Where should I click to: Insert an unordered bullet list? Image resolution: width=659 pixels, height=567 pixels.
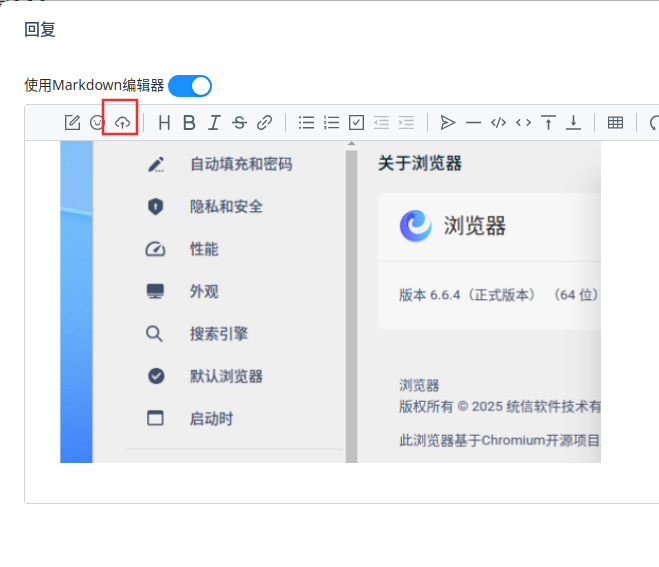pyautogui.click(x=306, y=123)
